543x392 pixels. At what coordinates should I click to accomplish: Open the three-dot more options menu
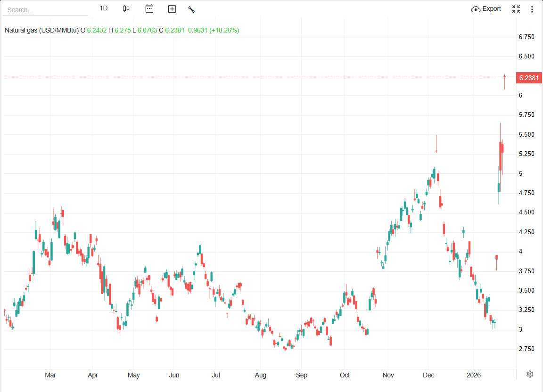coord(532,9)
